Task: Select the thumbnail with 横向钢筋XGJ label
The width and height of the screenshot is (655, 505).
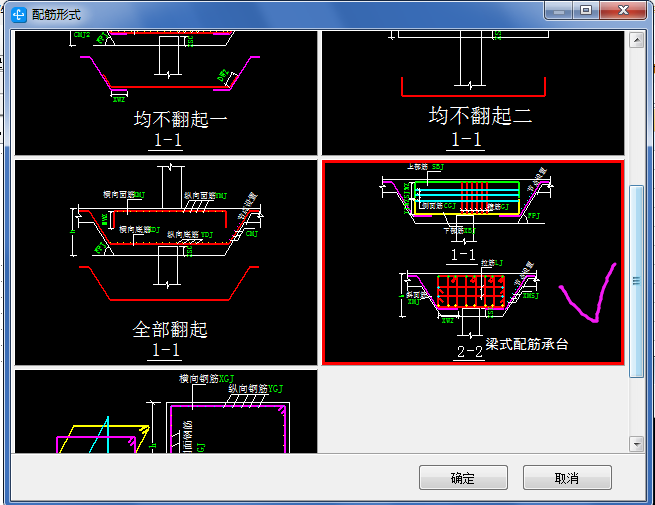Action: pos(166,411)
